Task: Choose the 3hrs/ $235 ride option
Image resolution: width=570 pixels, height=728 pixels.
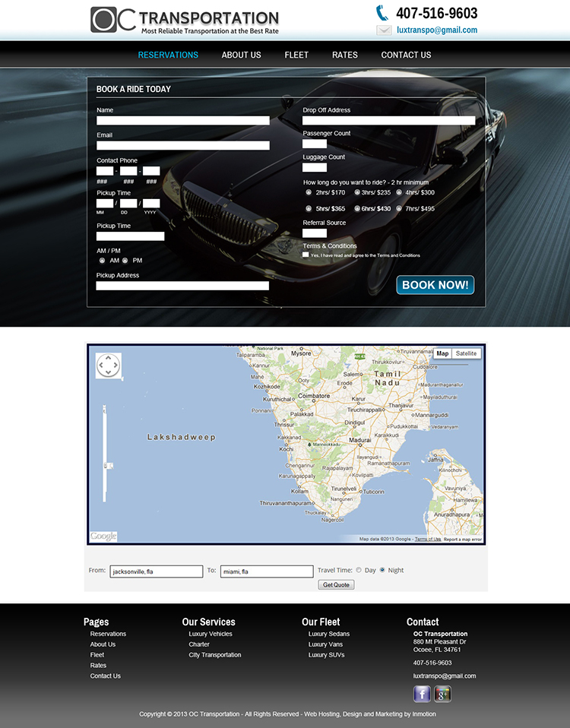Action: [x=357, y=193]
